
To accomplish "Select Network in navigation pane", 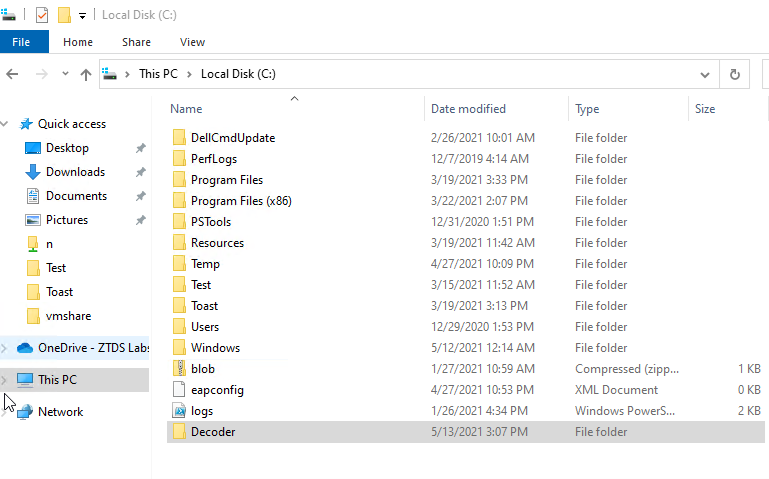I will (x=60, y=412).
